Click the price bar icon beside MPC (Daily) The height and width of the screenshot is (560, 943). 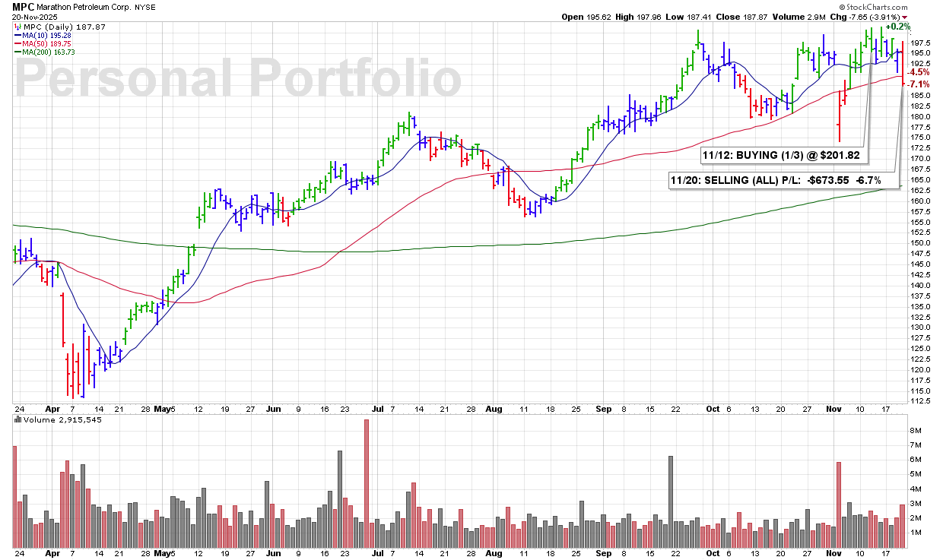pos(17,27)
